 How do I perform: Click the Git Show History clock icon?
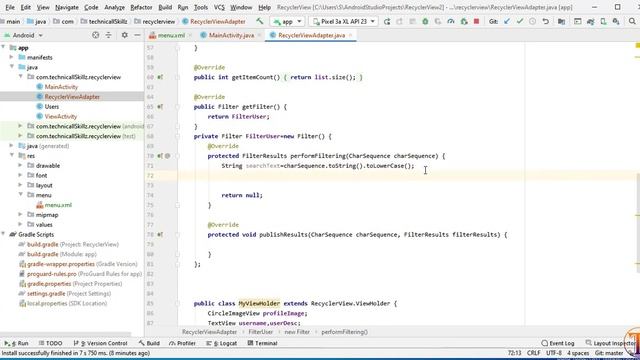[533, 21]
